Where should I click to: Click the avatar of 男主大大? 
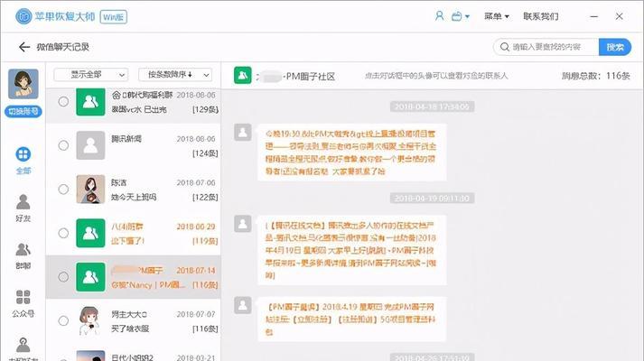pyautogui.click(x=90, y=320)
